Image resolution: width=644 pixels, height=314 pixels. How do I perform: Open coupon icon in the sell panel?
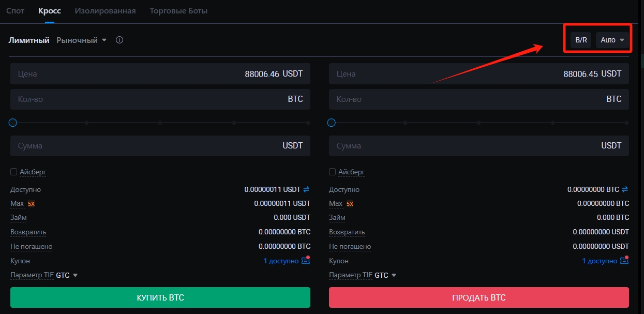(x=624, y=261)
